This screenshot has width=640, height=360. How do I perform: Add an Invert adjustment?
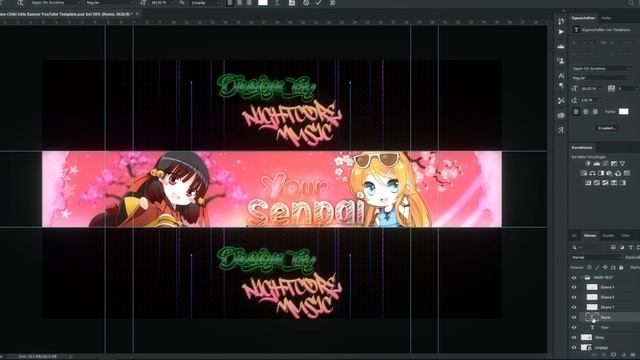(588, 182)
